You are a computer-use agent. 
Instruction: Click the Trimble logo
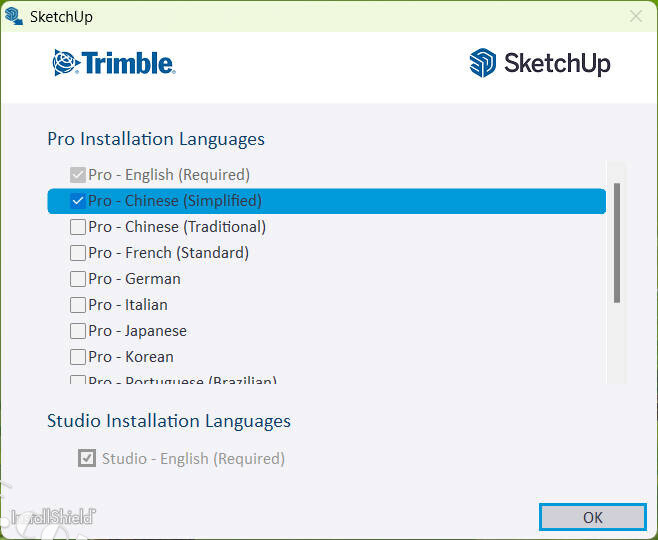point(114,63)
